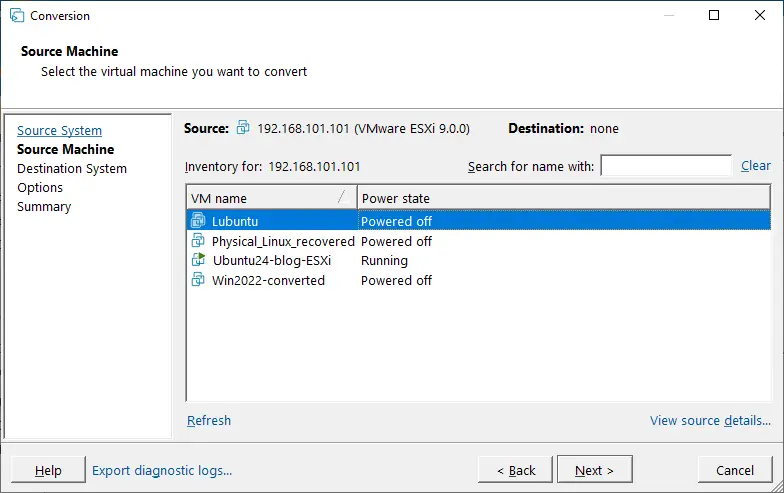Proceed with the Next button

point(594,470)
